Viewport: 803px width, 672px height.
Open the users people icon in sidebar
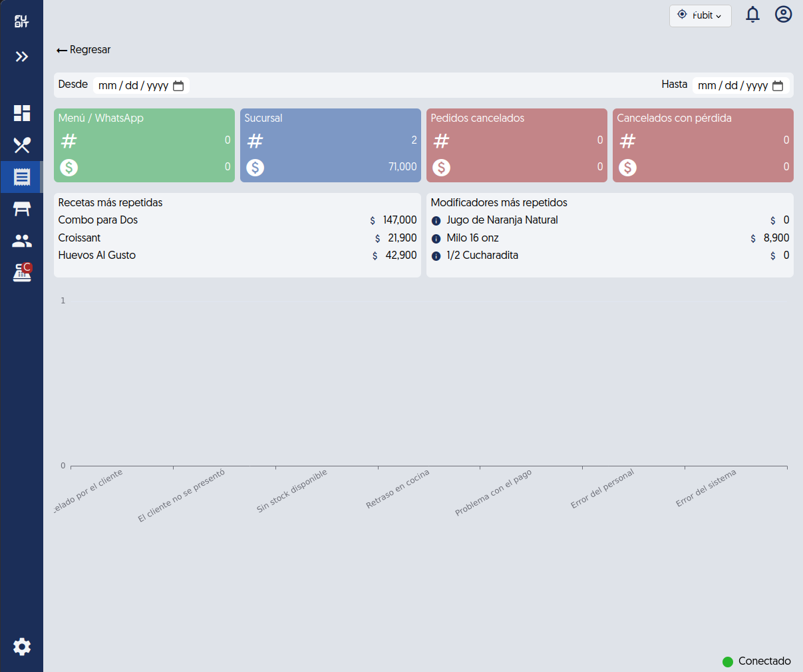click(22, 241)
